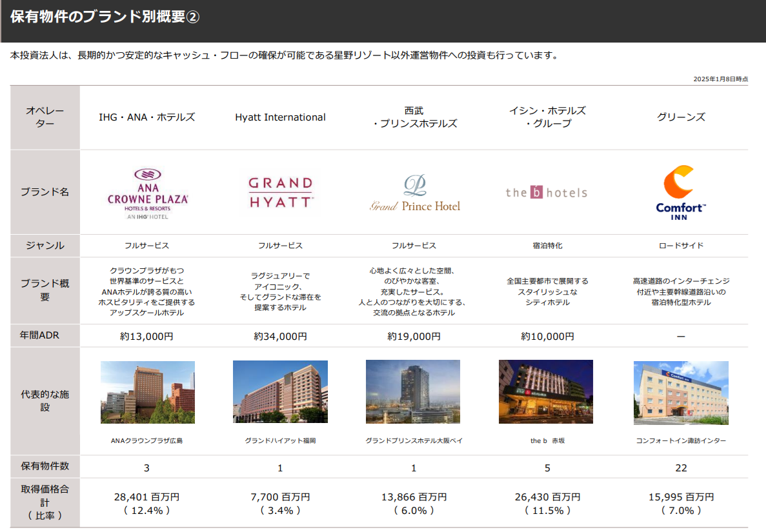Click caption the b 赤坂
Screen dimensions: 766x532
(548, 440)
